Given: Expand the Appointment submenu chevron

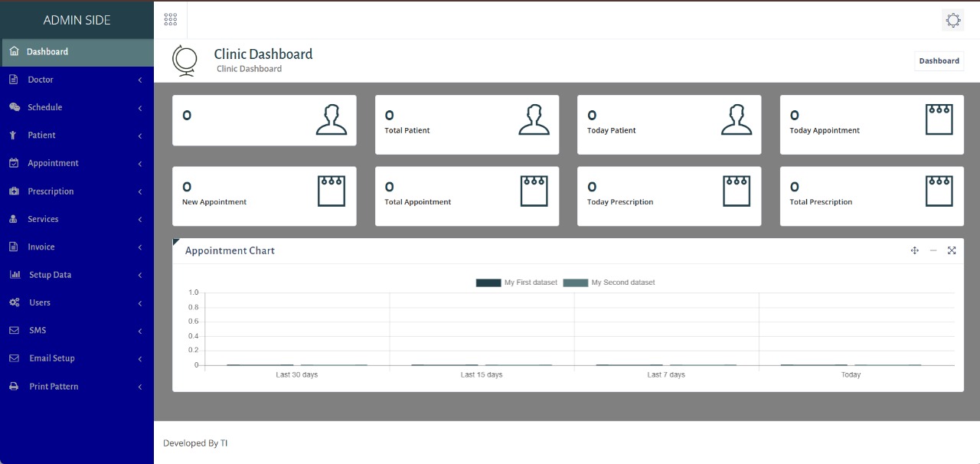Looking at the screenshot, I should (140, 164).
